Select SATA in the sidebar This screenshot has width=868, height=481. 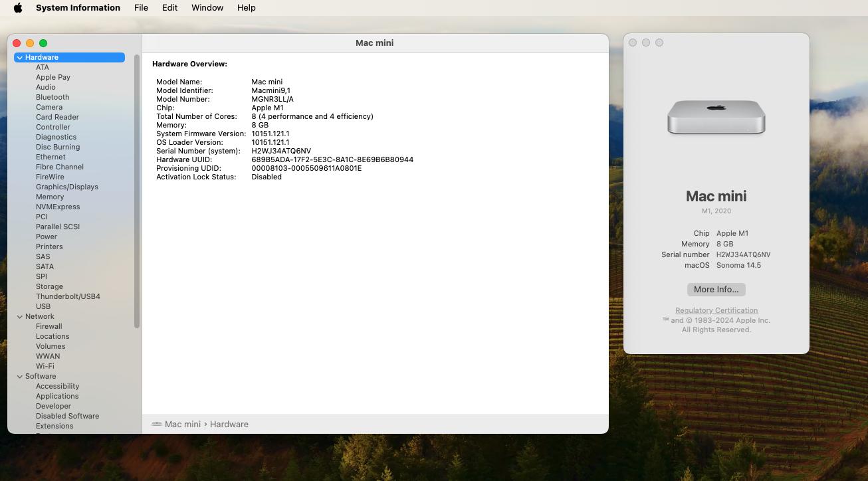45,266
